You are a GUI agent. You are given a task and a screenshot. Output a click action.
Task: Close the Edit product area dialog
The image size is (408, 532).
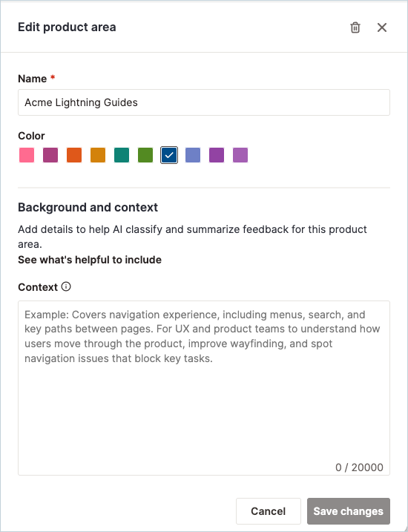pos(382,27)
